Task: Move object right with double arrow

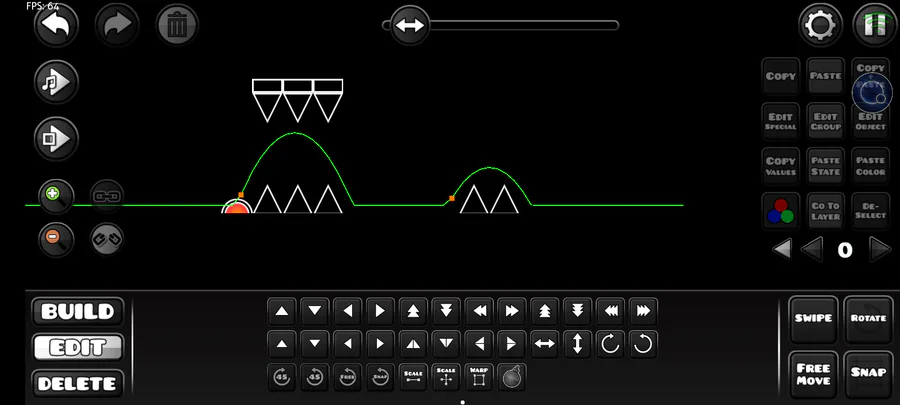Action: pos(511,311)
